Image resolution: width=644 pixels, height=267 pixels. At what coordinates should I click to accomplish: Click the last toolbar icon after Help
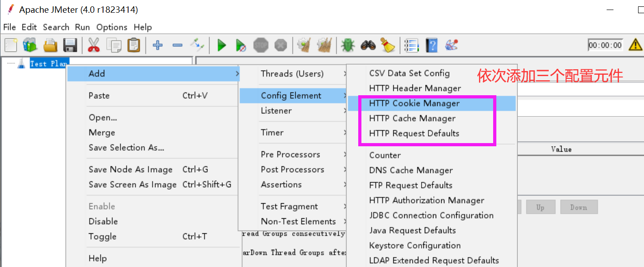tap(451, 45)
